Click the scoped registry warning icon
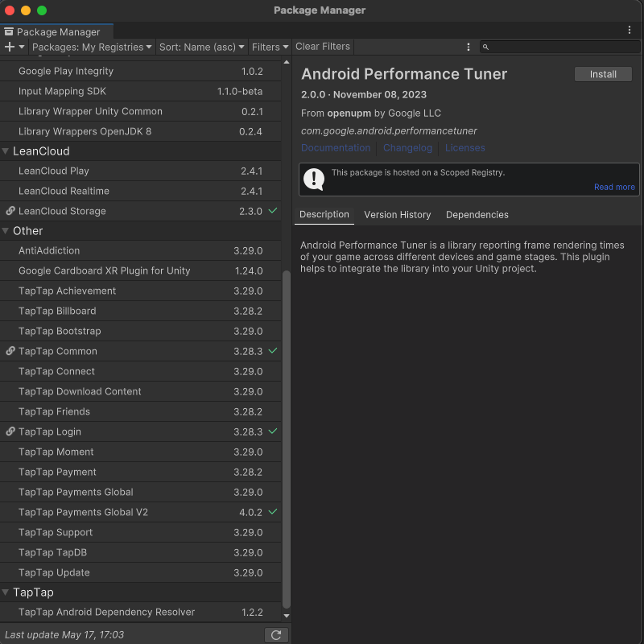644x644 pixels. coord(314,180)
